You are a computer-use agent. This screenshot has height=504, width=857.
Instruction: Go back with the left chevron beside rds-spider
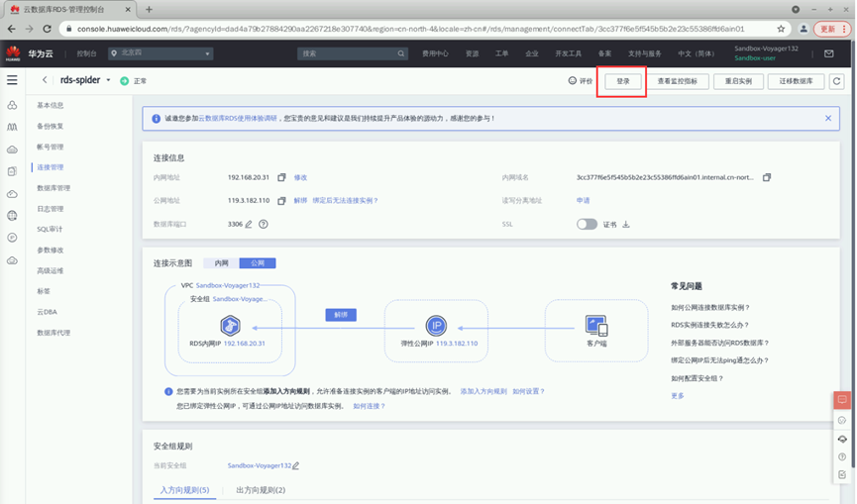click(x=45, y=80)
